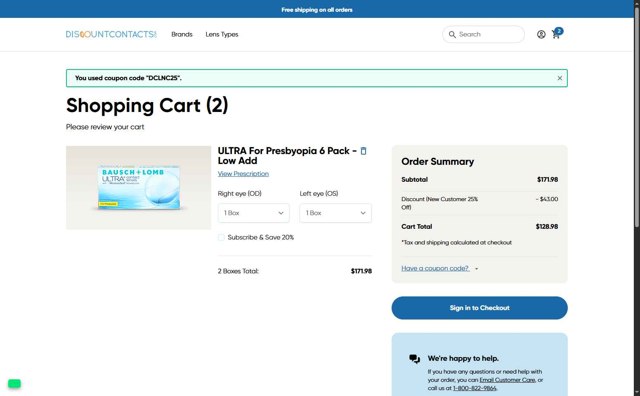The width and height of the screenshot is (640, 396).
Task: Click the Shopping Cart (2) heading
Action: click(147, 105)
